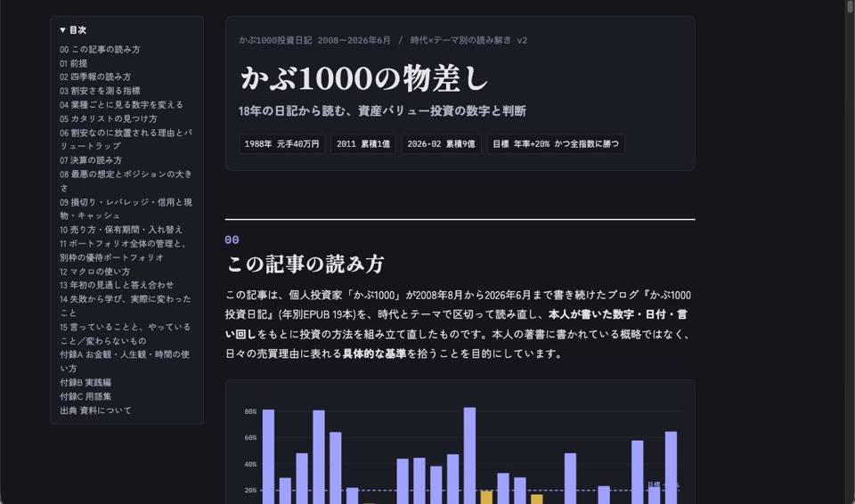Select 04 業種ごとに見る数字を変える
Screen dimensions: 855x504
click(122, 104)
